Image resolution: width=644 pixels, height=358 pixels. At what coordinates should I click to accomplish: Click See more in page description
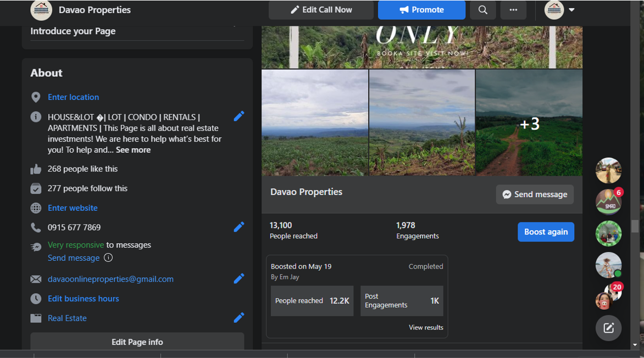pos(133,150)
